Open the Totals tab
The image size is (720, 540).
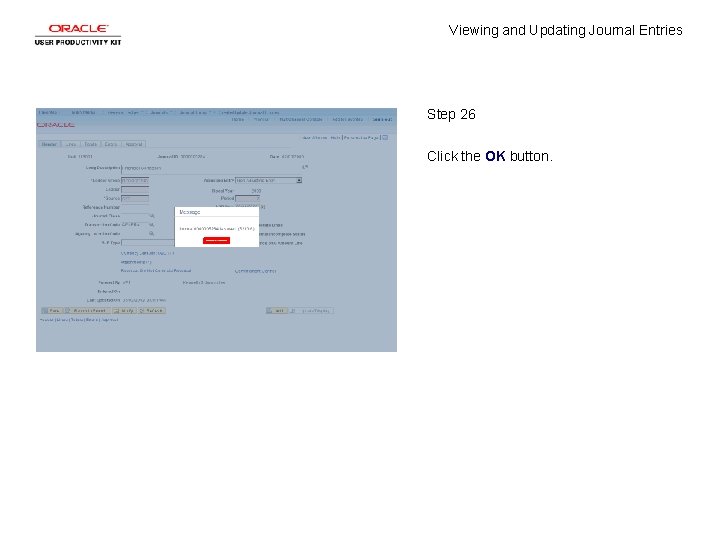click(90, 144)
